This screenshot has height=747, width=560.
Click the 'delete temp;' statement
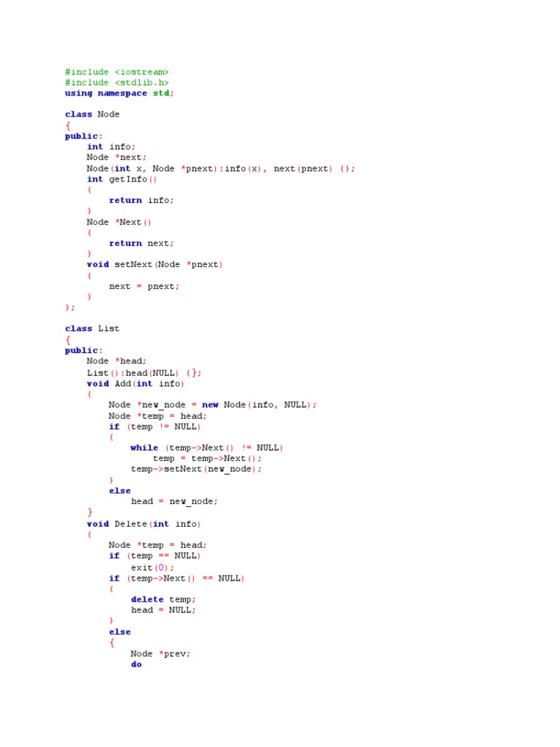(163, 600)
